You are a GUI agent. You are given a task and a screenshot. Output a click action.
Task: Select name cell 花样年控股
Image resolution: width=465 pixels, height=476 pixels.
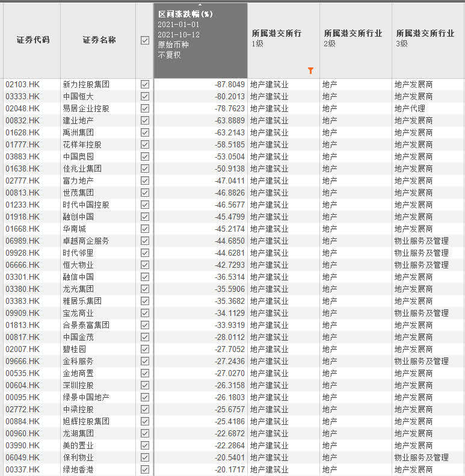coord(82,144)
